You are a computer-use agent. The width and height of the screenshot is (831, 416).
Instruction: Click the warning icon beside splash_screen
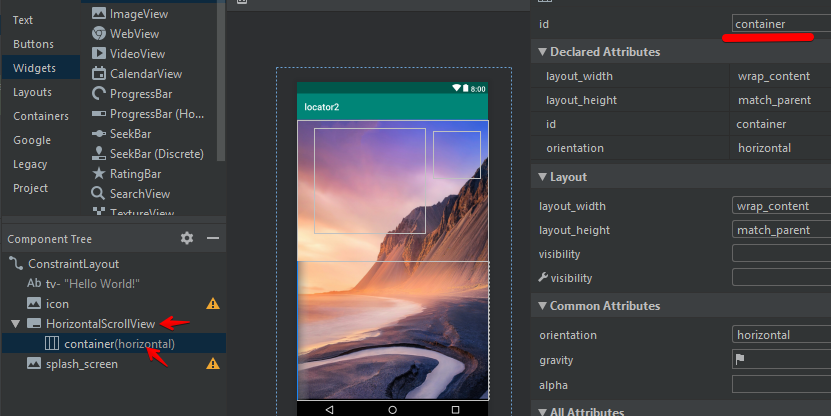tap(212, 364)
